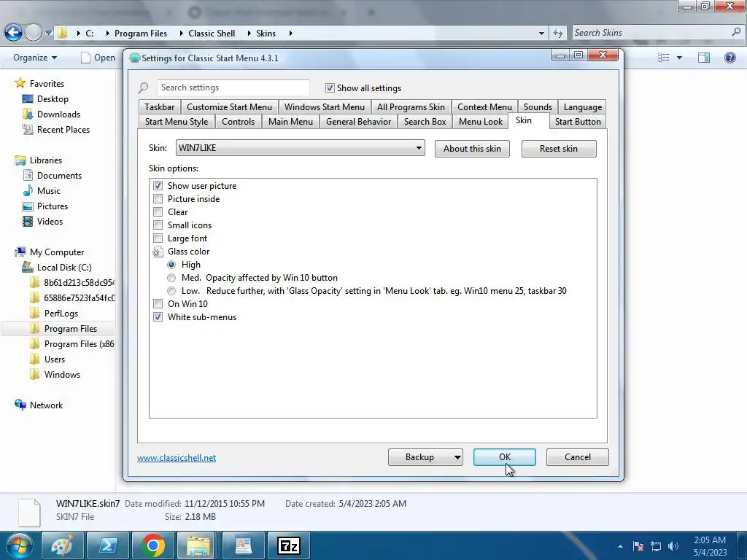Click the Search settings field
Screen dimensions: 747x560
coord(233,87)
